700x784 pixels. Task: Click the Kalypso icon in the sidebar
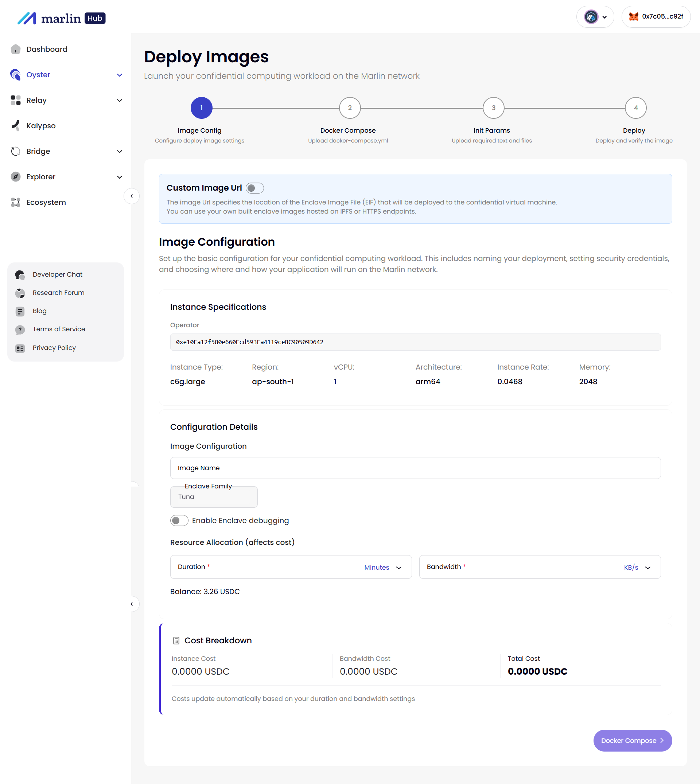click(x=15, y=126)
